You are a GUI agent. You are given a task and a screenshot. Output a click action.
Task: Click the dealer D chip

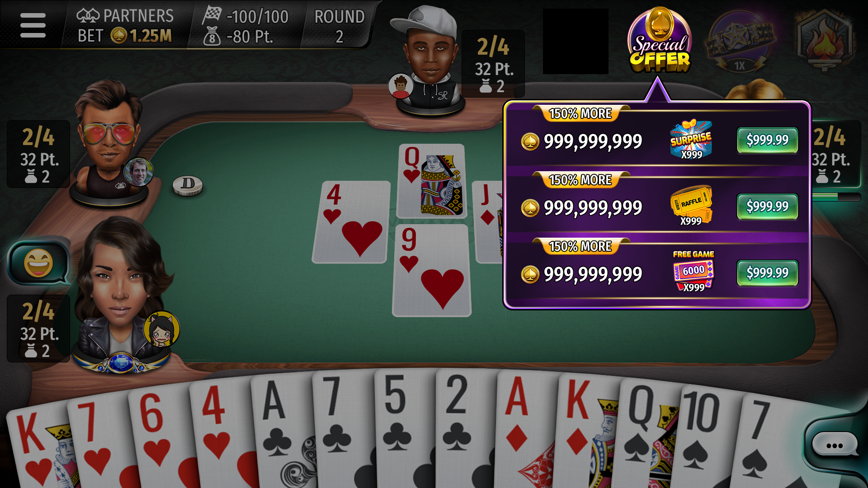(x=188, y=185)
